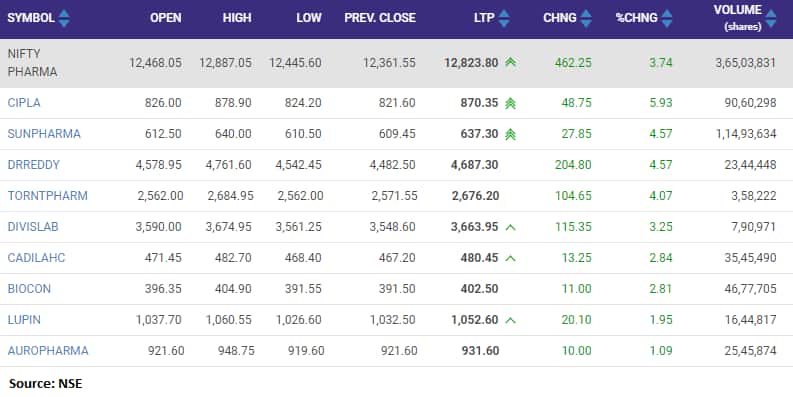Open DIVISLAB stock link
Screen dimensions: 793x397
33,227
